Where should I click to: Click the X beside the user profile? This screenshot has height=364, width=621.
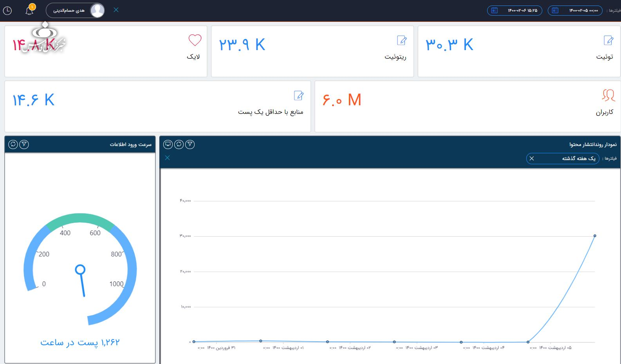(x=116, y=10)
